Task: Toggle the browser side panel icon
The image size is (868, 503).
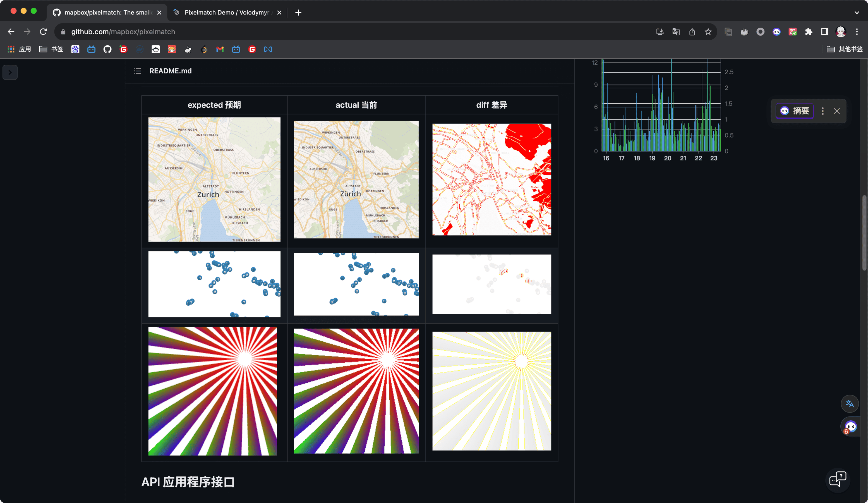Action: tap(824, 32)
